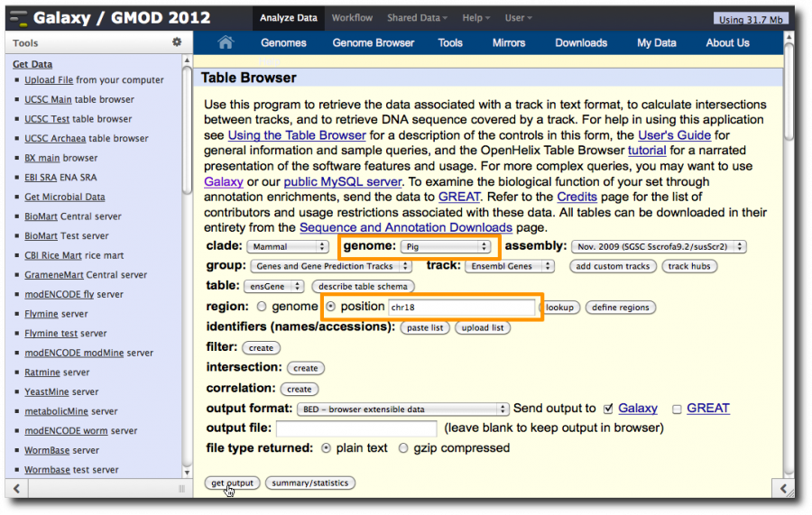Viewport: 812px width, 515px height.
Task: Open Shared Data menu
Action: click(x=417, y=18)
